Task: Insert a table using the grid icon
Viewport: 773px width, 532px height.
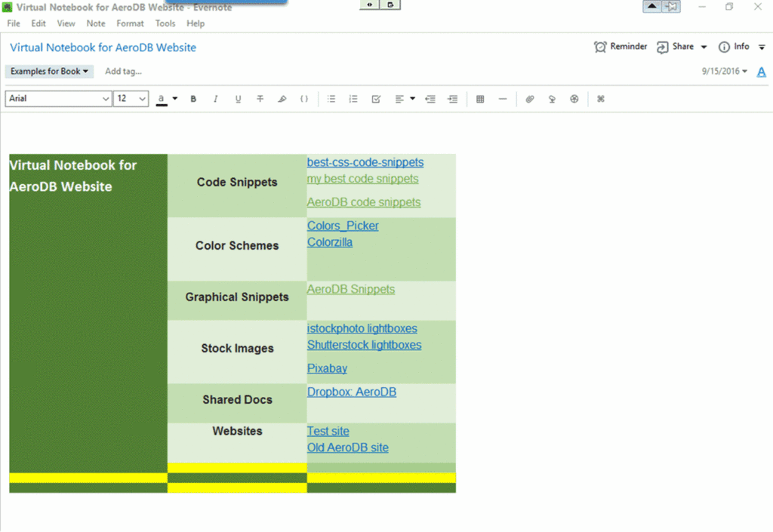Action: [x=480, y=99]
